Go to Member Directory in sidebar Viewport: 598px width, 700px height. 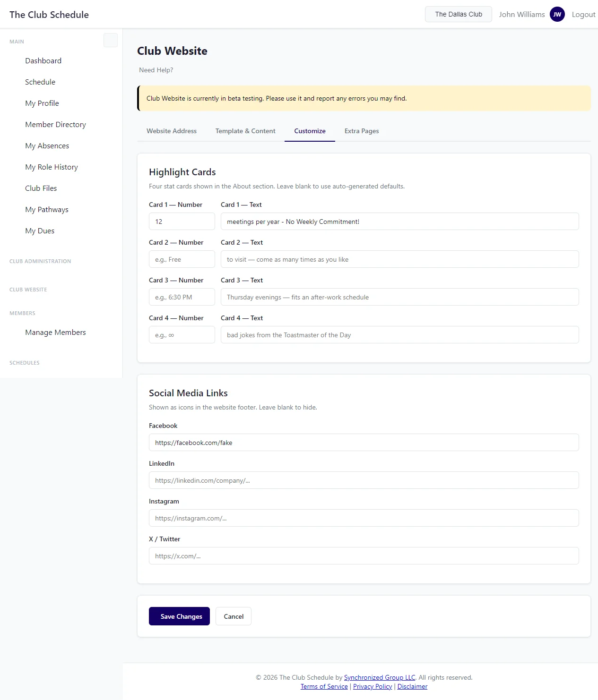point(55,125)
